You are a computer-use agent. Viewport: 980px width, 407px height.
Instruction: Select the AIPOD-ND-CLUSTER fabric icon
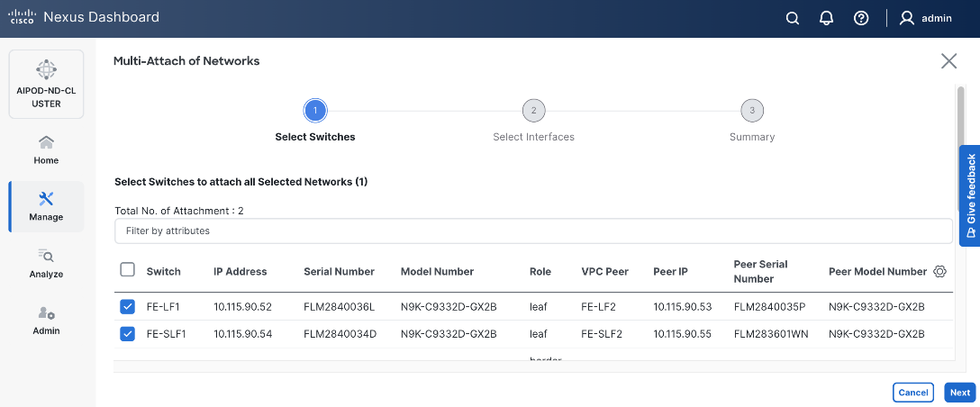(x=46, y=69)
